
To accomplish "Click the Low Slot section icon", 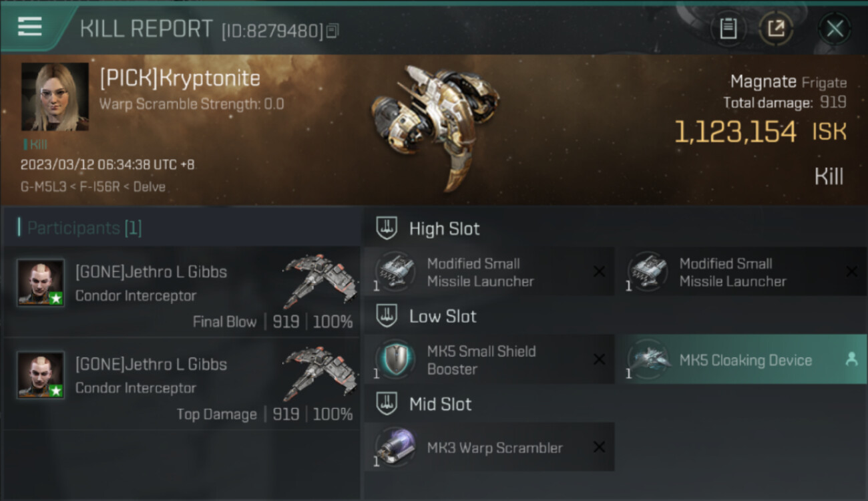I will pos(387,316).
